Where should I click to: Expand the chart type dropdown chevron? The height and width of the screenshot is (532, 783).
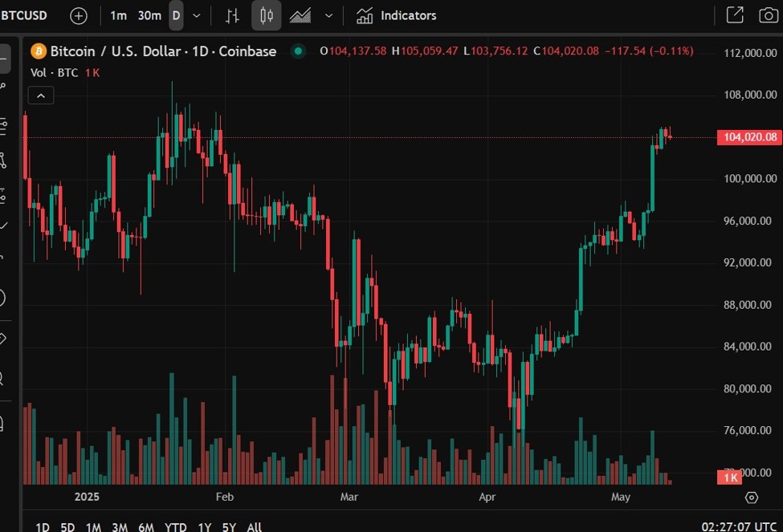(328, 15)
